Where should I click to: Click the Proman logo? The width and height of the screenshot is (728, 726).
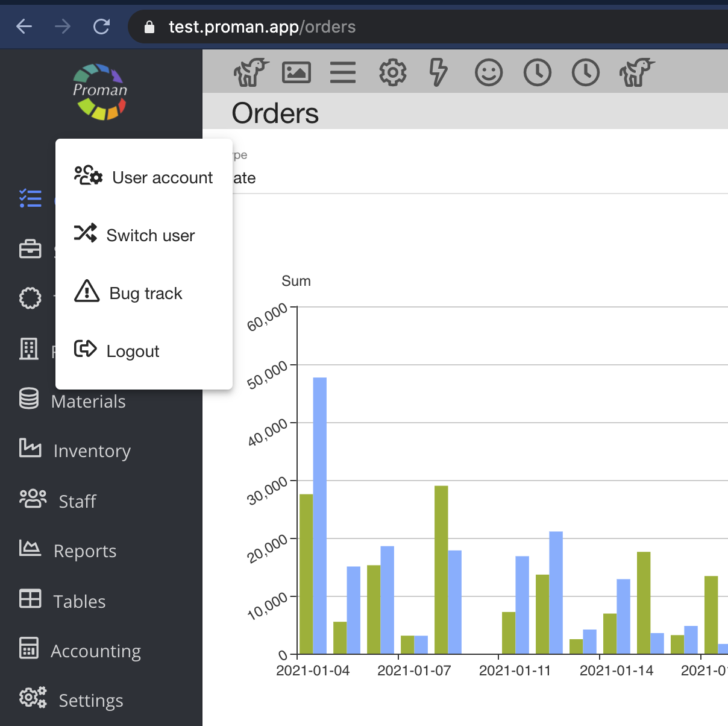click(x=100, y=92)
